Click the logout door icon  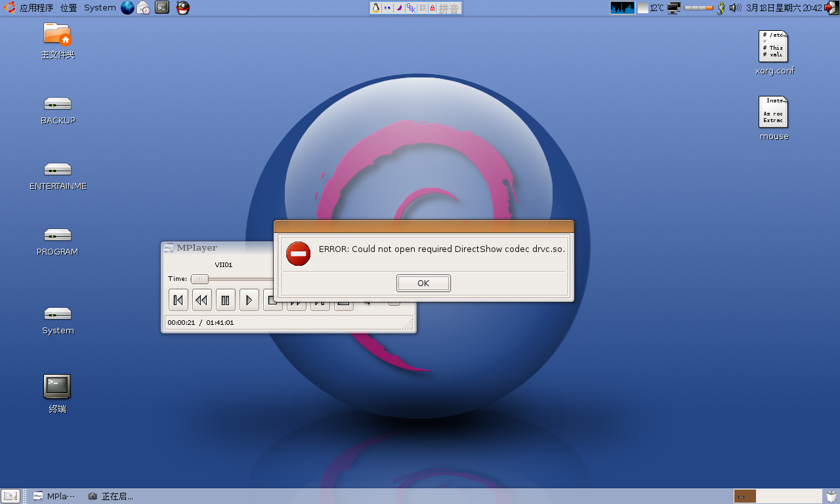(x=831, y=8)
